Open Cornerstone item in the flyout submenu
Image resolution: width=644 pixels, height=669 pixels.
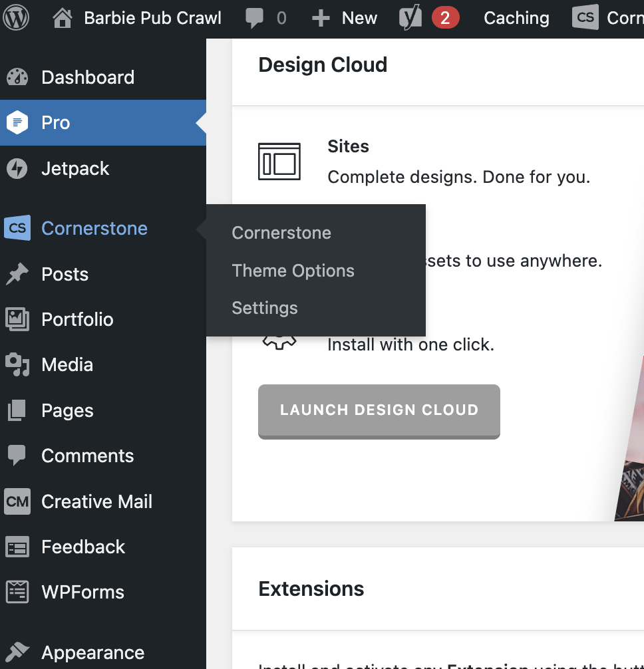[x=281, y=233]
